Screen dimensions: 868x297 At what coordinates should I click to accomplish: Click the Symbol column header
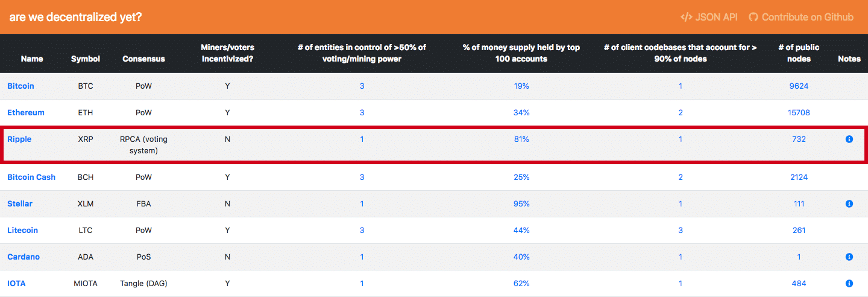coord(86,59)
